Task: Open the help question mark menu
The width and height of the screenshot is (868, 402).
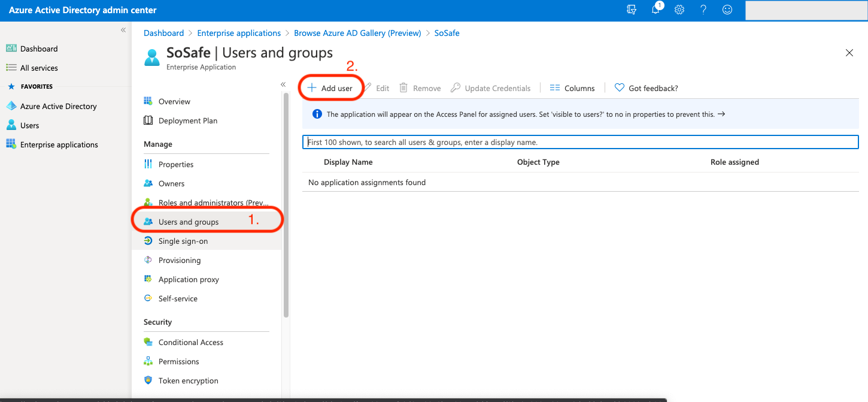Action: pyautogui.click(x=703, y=10)
